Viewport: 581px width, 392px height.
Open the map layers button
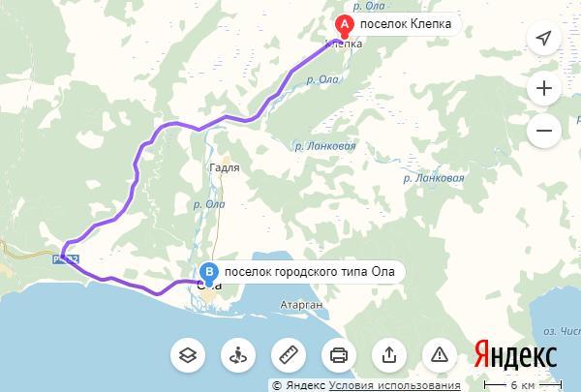tap(188, 355)
